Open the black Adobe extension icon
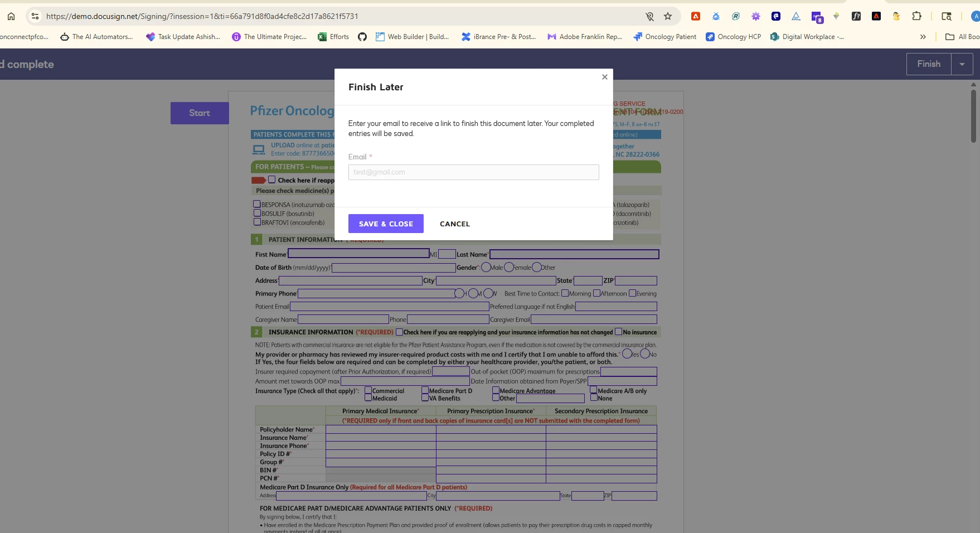Screen dimensions: 980x533 tap(876, 16)
